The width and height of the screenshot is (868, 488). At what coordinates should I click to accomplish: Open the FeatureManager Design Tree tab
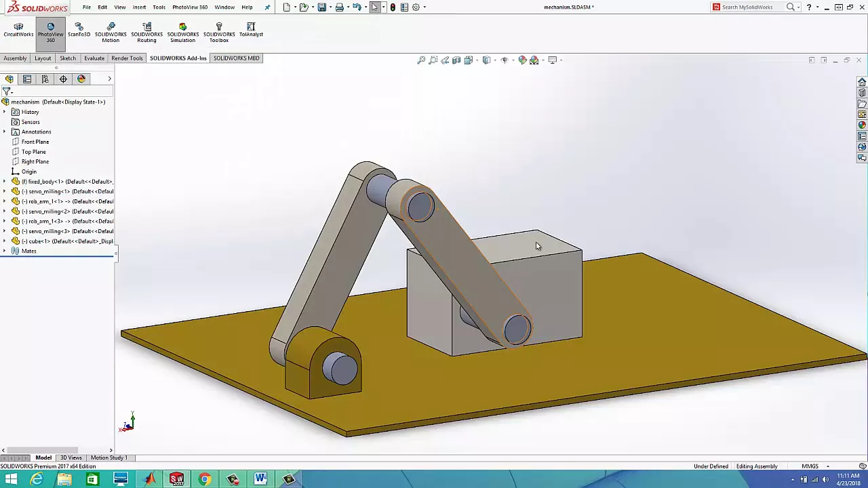(9, 79)
